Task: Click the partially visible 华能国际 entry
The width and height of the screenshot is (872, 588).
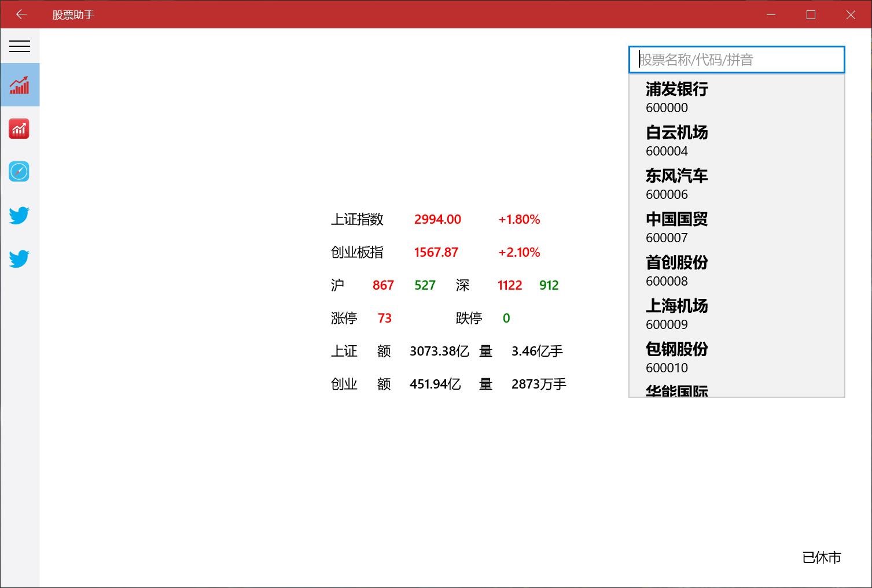Action: pos(677,390)
